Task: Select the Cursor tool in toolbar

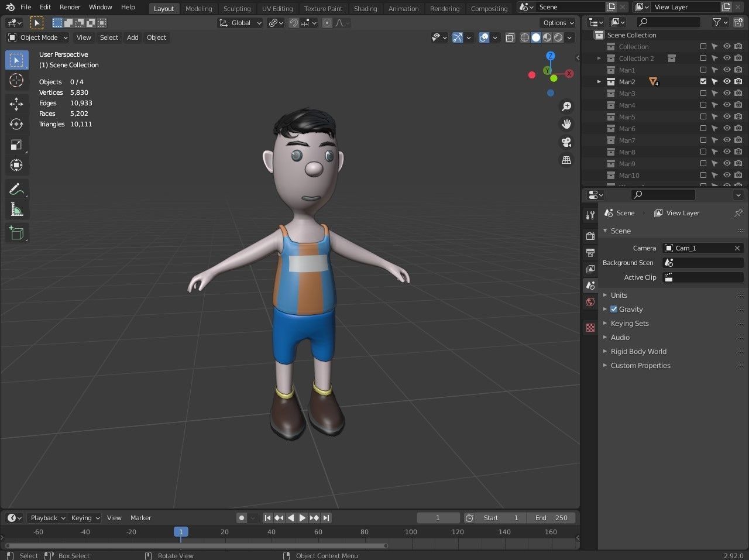Action: coord(16,80)
